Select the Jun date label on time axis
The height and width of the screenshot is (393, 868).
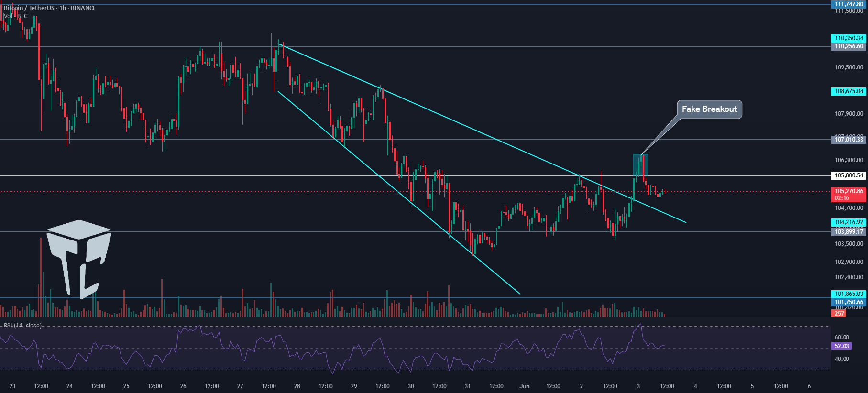click(525, 386)
